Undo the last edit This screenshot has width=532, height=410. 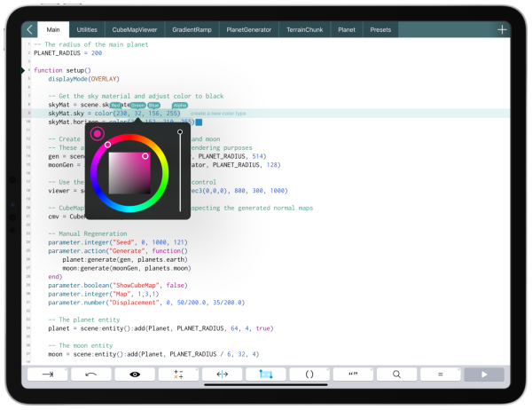point(91,375)
